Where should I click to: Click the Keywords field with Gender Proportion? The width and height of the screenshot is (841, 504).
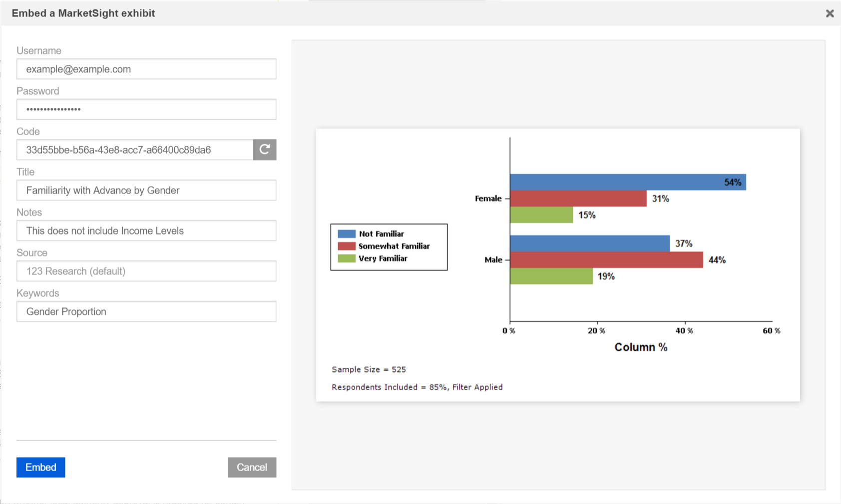pos(146,311)
